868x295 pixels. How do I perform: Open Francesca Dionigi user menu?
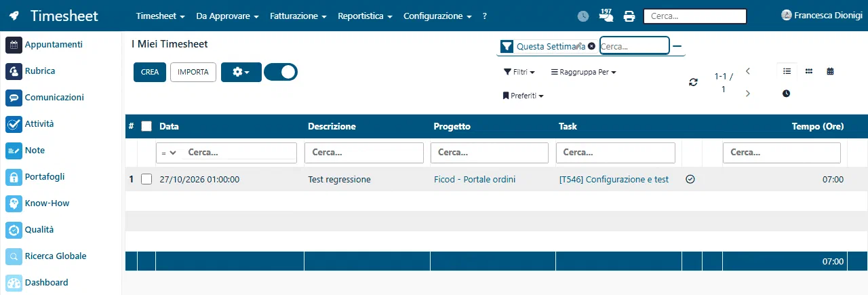pyautogui.click(x=822, y=16)
